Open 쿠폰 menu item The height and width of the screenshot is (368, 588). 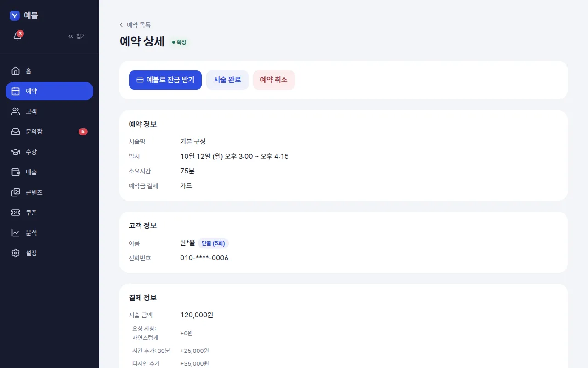click(x=49, y=213)
